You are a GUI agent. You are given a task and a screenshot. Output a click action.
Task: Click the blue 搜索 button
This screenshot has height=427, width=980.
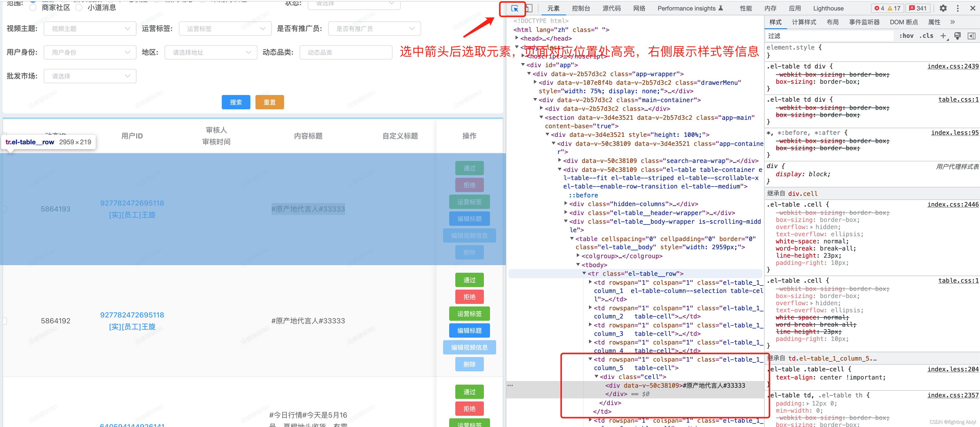tap(236, 102)
